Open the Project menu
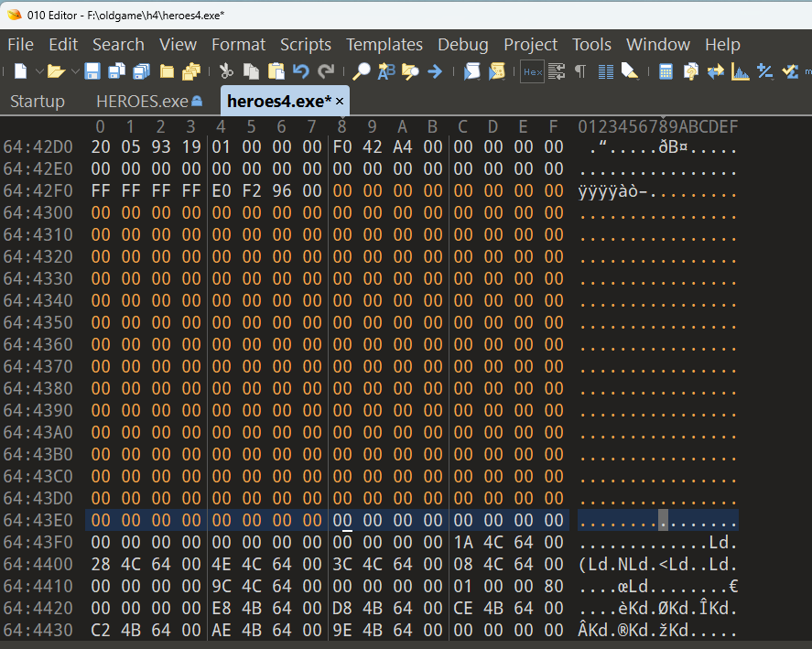This screenshot has width=812, height=649. point(530,45)
